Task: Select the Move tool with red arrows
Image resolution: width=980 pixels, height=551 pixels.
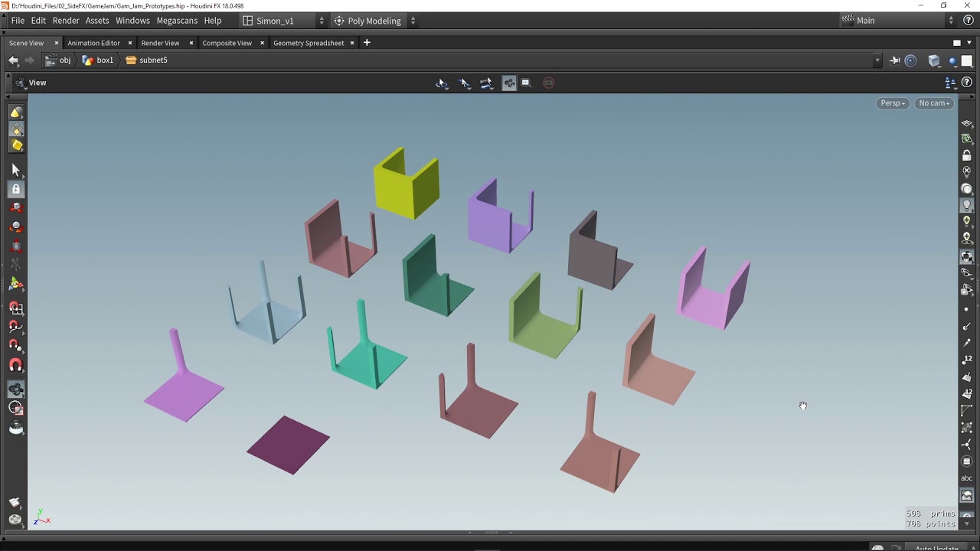Action: (x=16, y=208)
